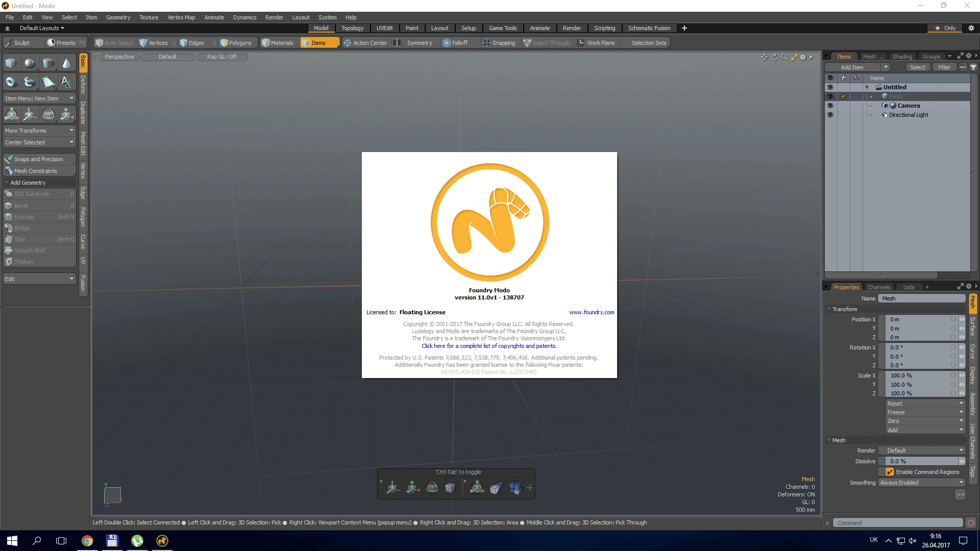Open Windows search from taskbar

37,541
